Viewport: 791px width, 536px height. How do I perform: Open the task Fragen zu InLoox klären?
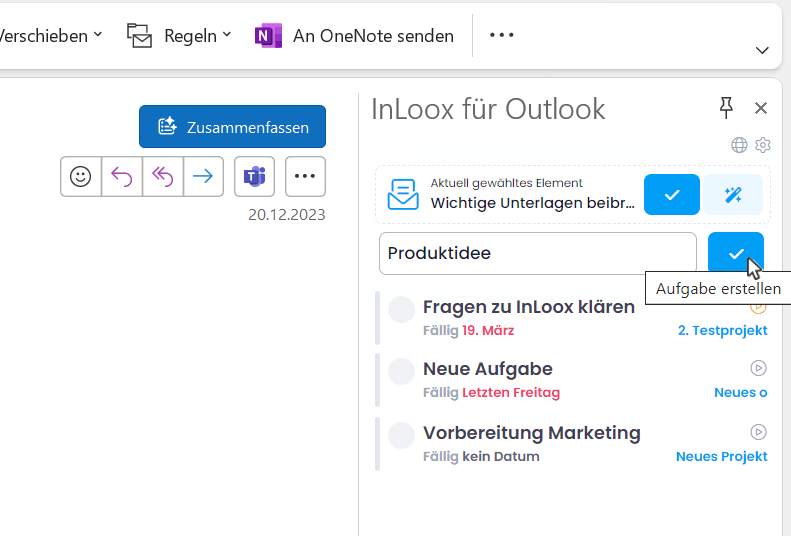(529, 307)
